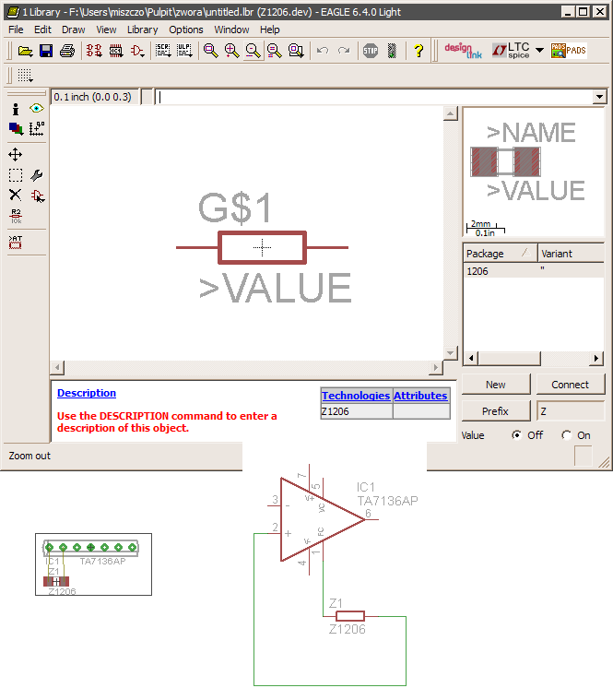Open the Technologies link
Image resolution: width=613 pixels, height=700 pixels.
pos(356,396)
